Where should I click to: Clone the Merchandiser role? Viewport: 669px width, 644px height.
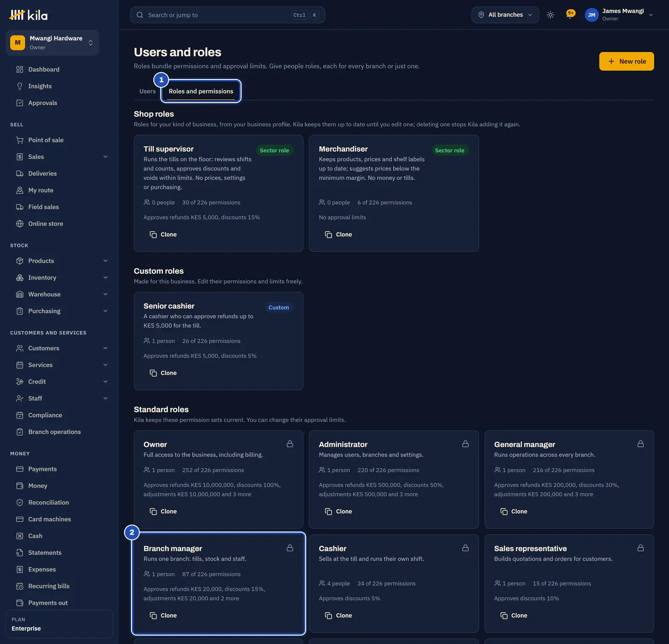pos(338,235)
